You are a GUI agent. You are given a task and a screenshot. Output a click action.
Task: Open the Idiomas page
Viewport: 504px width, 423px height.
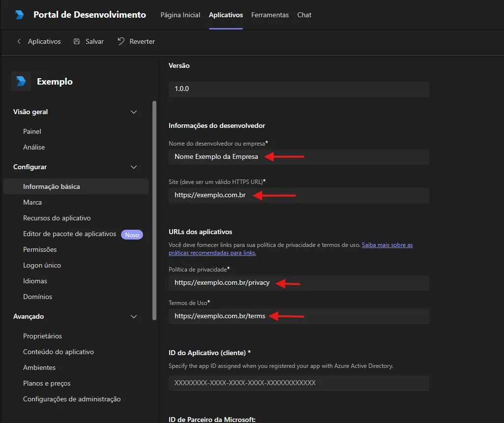(35, 281)
